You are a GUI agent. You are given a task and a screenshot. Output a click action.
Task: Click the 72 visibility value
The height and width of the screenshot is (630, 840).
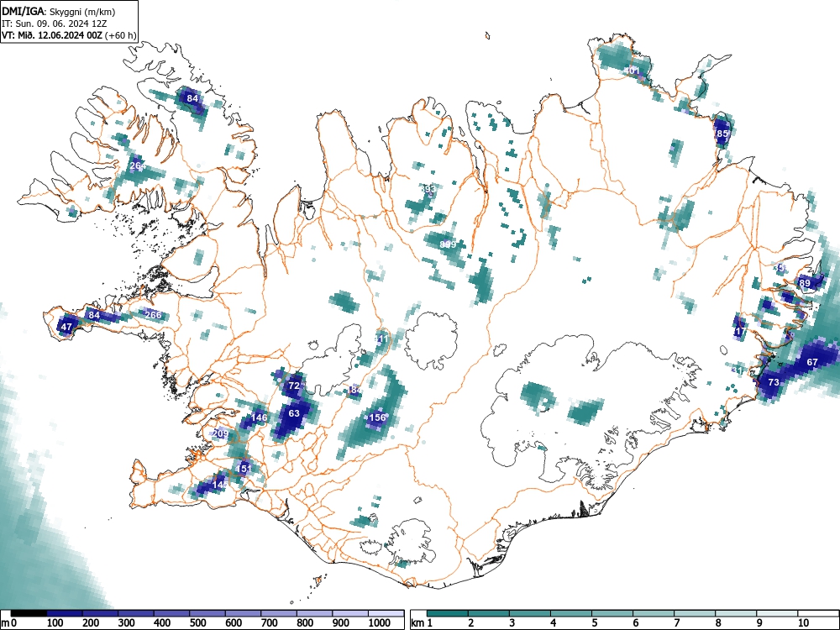[x=294, y=386]
